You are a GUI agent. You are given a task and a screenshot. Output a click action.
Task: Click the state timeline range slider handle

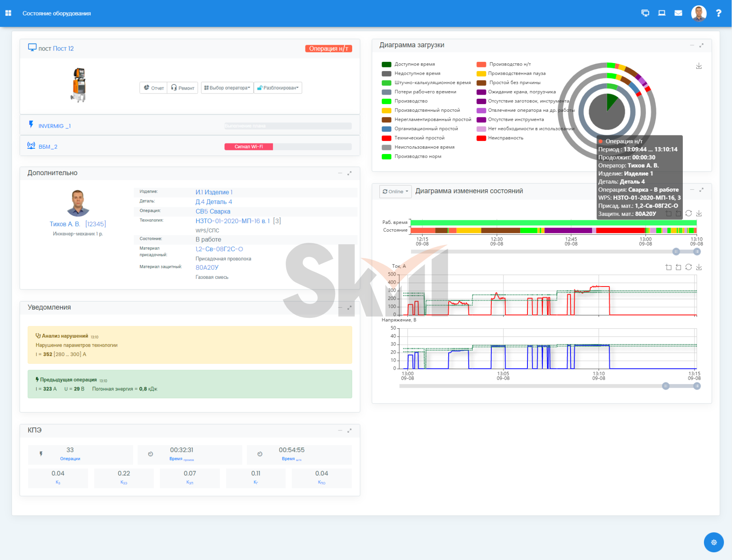point(676,252)
